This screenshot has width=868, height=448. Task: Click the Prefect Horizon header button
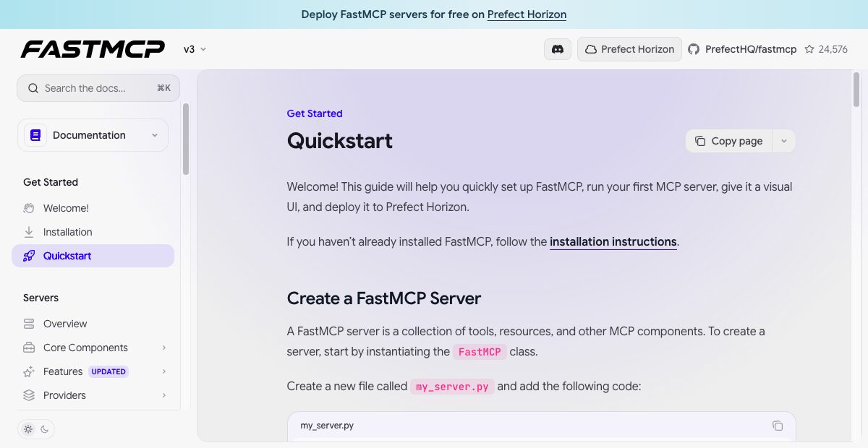(x=629, y=49)
